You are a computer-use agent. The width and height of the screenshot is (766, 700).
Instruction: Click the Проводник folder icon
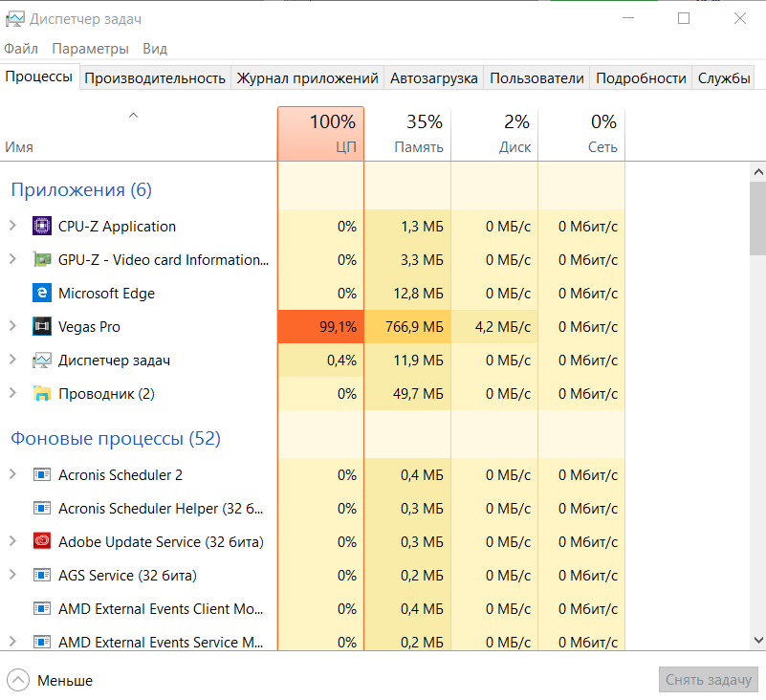(x=42, y=393)
